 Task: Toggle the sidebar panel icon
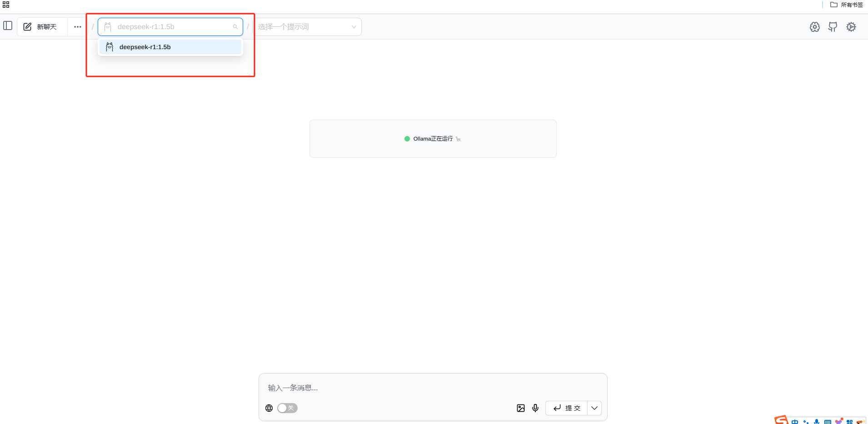[x=8, y=25]
